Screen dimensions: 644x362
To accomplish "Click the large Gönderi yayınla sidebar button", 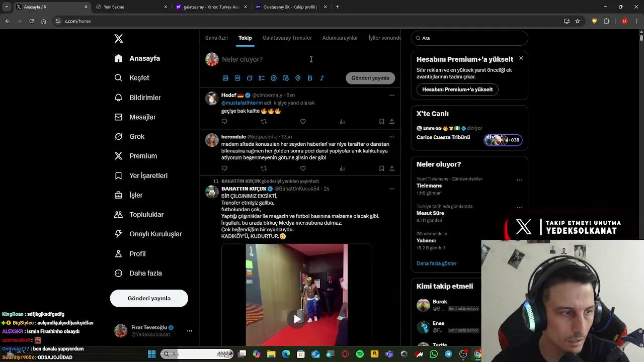I will [149, 298].
